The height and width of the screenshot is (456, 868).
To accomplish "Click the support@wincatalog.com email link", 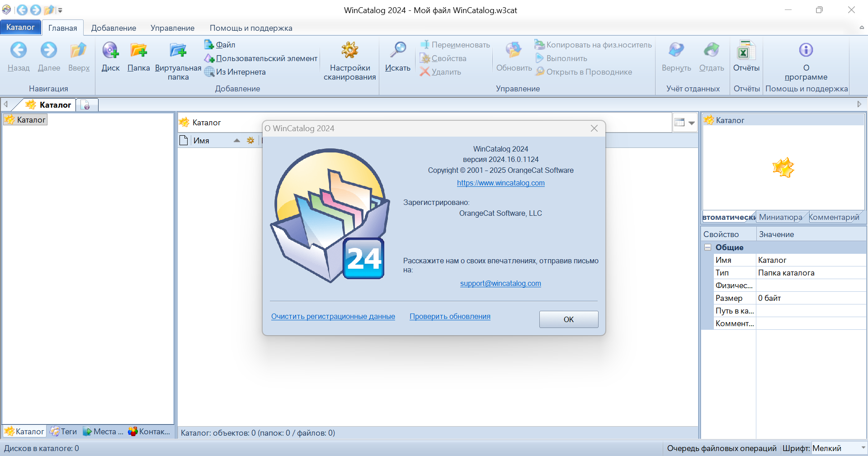I will (x=500, y=283).
